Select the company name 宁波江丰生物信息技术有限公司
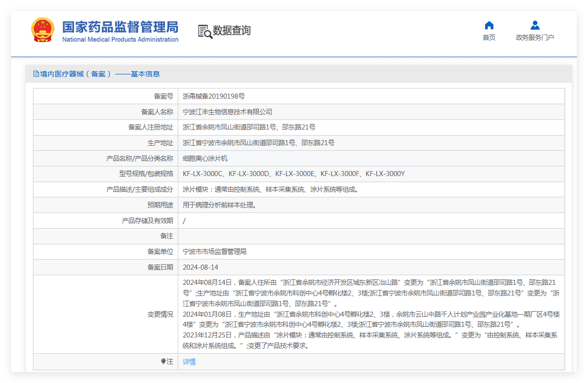Image resolution: width=588 pixels, height=383 pixels. pyautogui.click(x=227, y=112)
